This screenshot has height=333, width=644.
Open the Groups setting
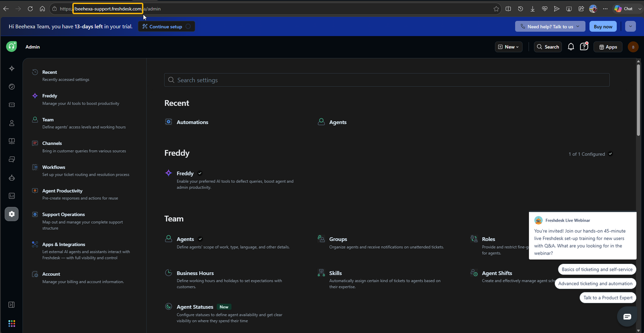click(338, 239)
